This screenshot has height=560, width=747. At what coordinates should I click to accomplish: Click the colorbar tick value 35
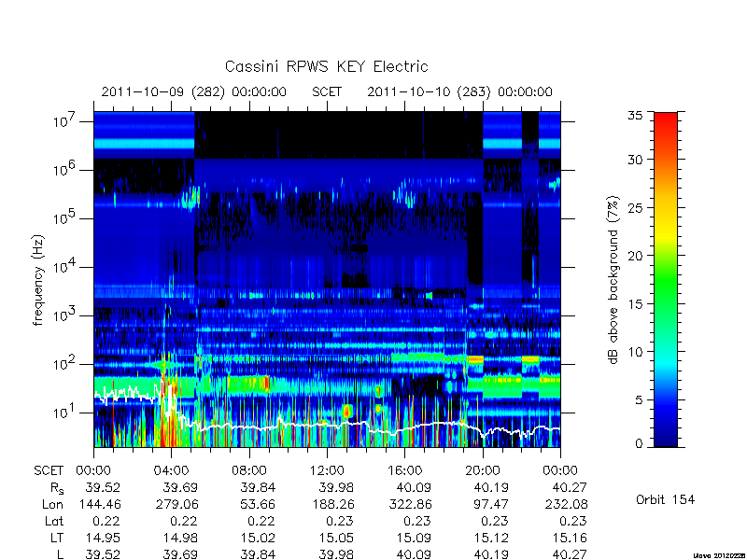(x=636, y=116)
